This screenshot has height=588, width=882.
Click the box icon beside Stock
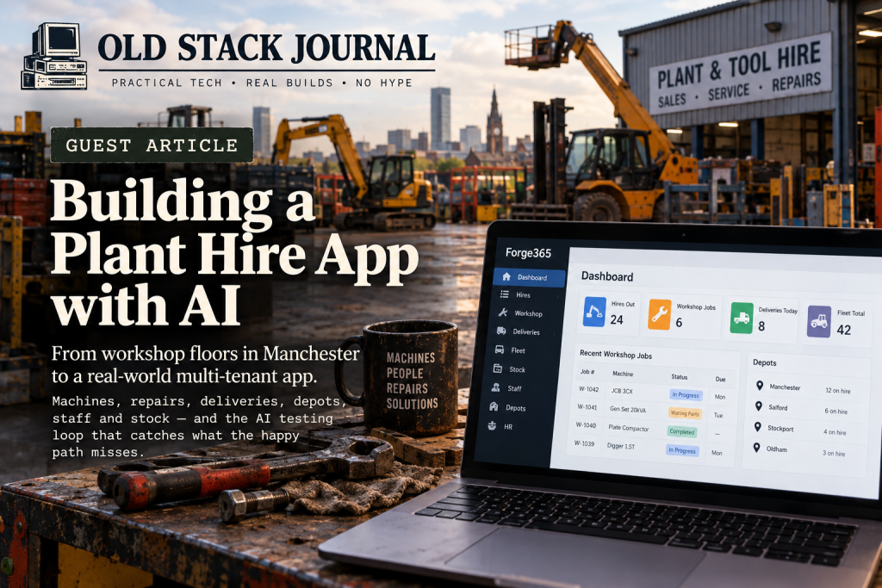[498, 368]
